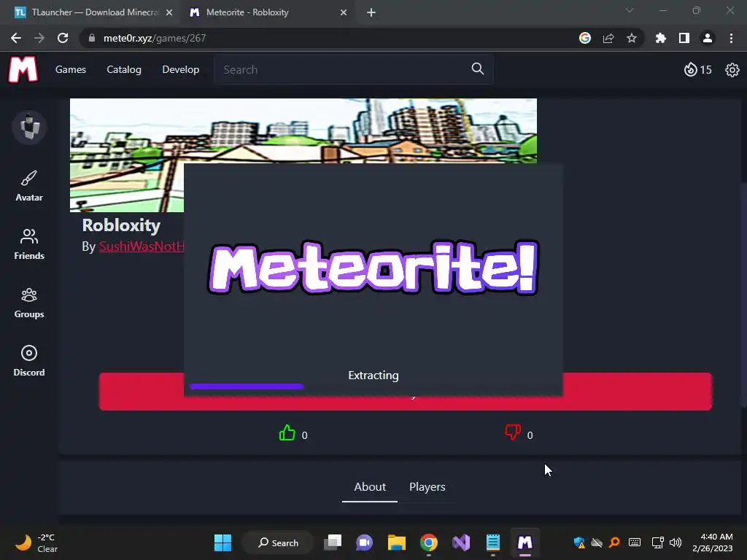Open the browser extensions puzzle icon
Viewport: 747px width, 560px height.
[x=661, y=38]
